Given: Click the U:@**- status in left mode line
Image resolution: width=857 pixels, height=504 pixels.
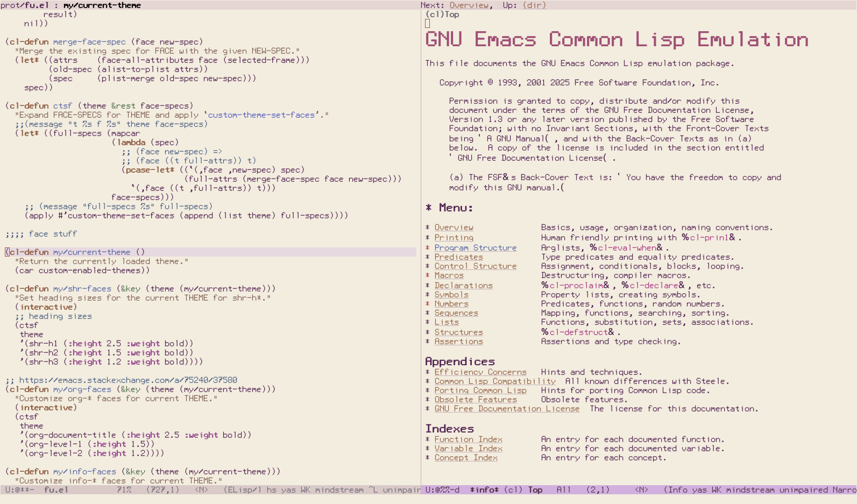Looking at the screenshot, I should point(20,489).
